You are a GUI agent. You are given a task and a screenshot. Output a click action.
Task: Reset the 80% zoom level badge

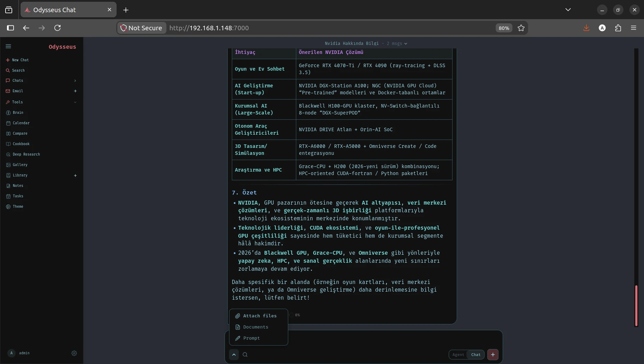tap(504, 28)
